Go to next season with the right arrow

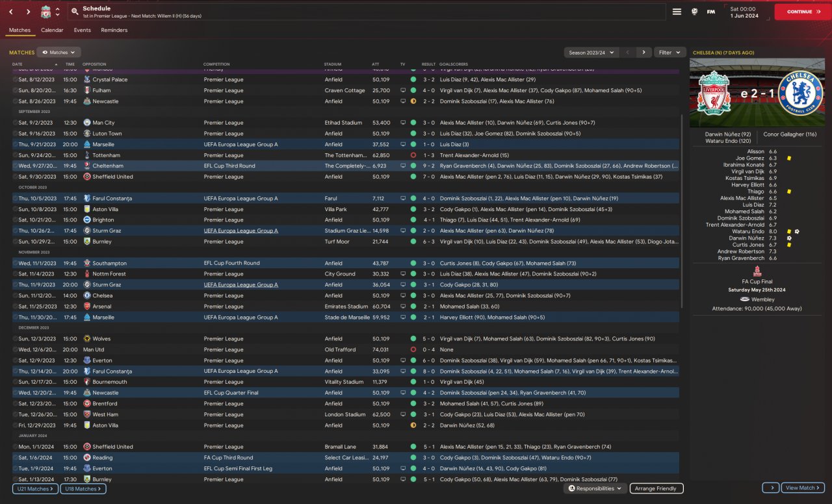643,52
